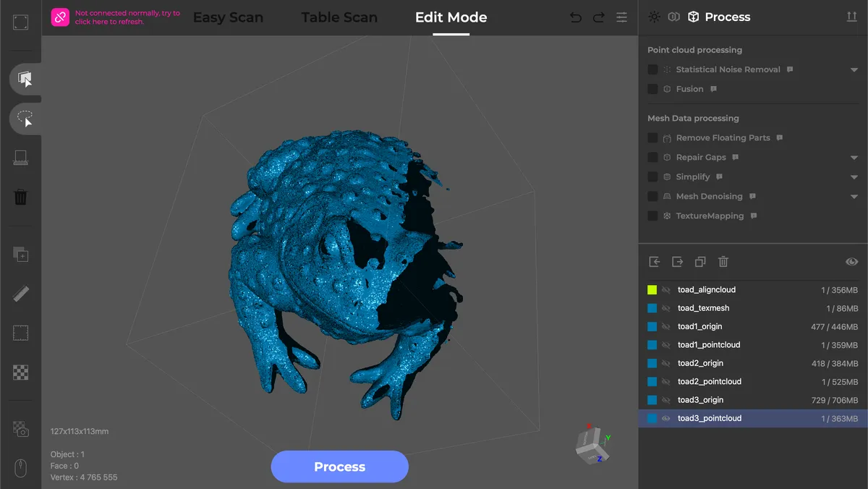Redo the last edit
This screenshot has height=489, width=868.
click(598, 17)
